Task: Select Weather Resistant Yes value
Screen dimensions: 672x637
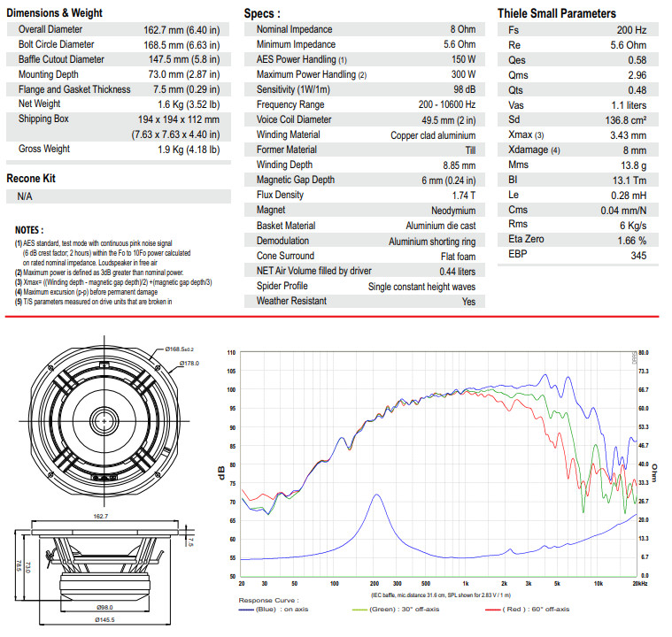Action: 469,302
